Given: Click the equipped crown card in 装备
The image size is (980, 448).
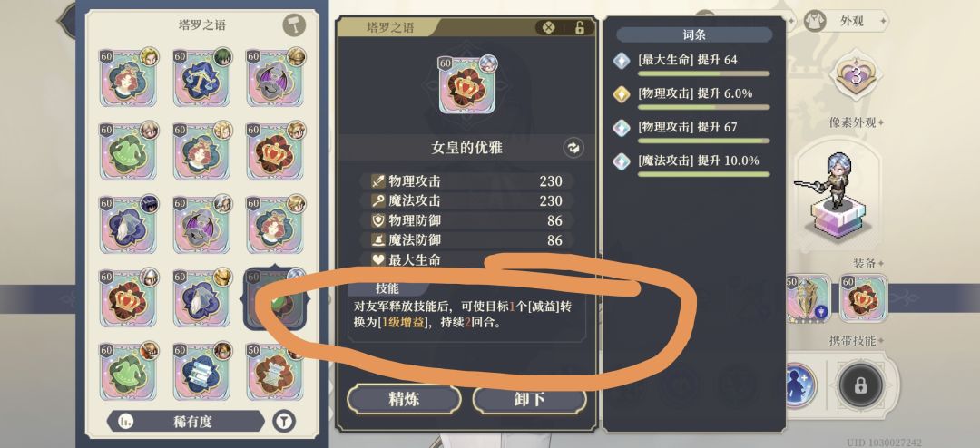Looking at the screenshot, I should pyautogui.click(x=863, y=298).
